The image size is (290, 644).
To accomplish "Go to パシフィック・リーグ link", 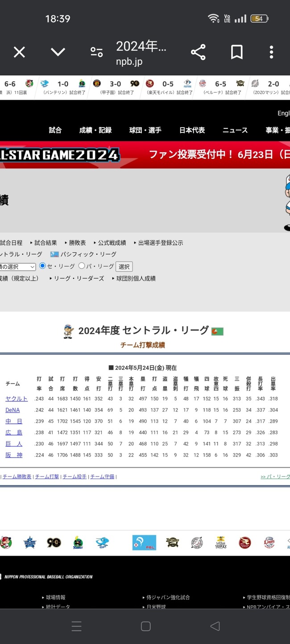I will pyautogui.click(x=88, y=254).
